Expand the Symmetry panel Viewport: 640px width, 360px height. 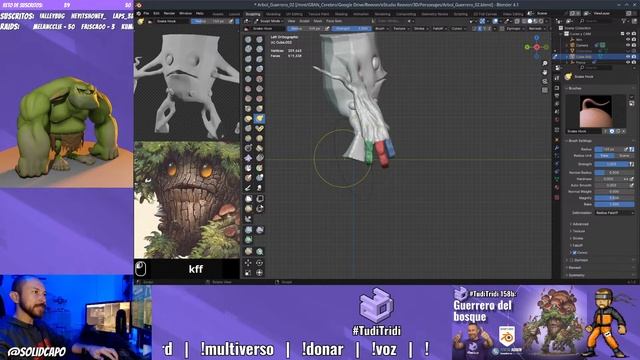click(x=577, y=275)
